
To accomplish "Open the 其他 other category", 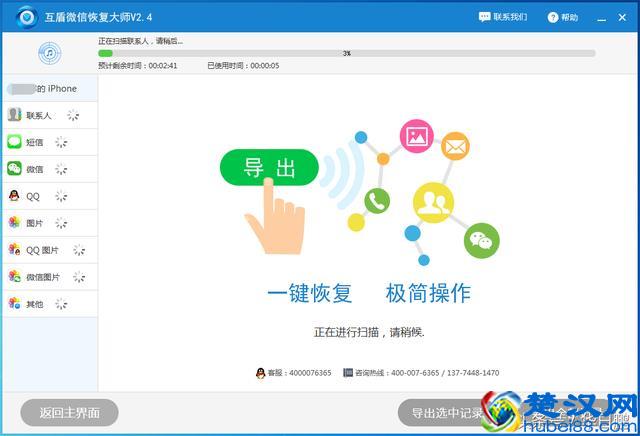I will coord(50,304).
